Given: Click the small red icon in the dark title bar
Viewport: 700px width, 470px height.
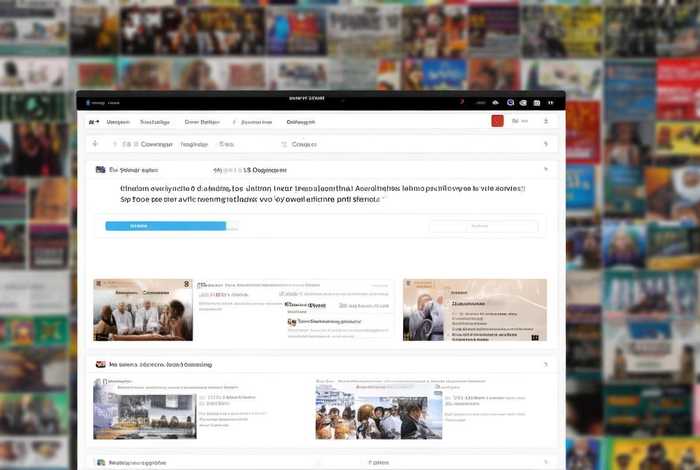Looking at the screenshot, I should point(461,102).
